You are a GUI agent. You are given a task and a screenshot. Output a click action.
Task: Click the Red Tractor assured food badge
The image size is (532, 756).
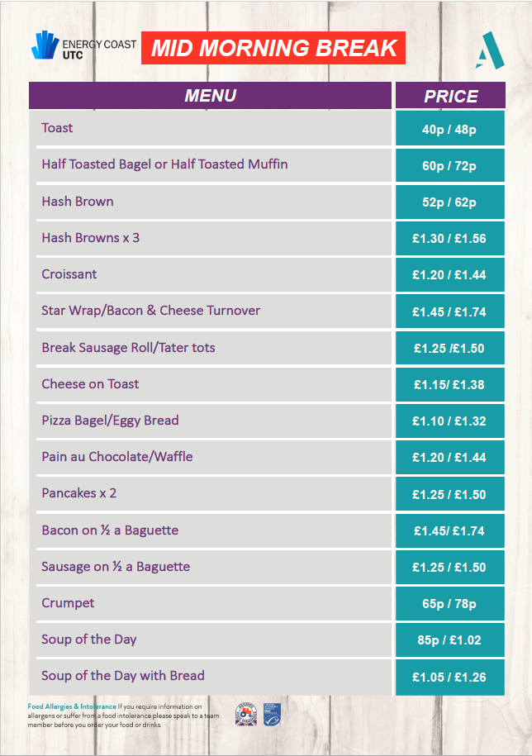(x=246, y=714)
